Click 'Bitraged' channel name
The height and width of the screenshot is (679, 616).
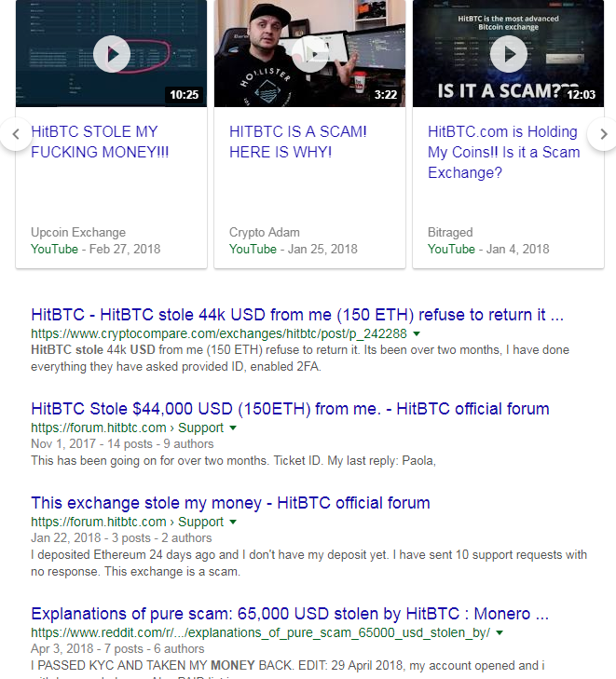coord(450,233)
